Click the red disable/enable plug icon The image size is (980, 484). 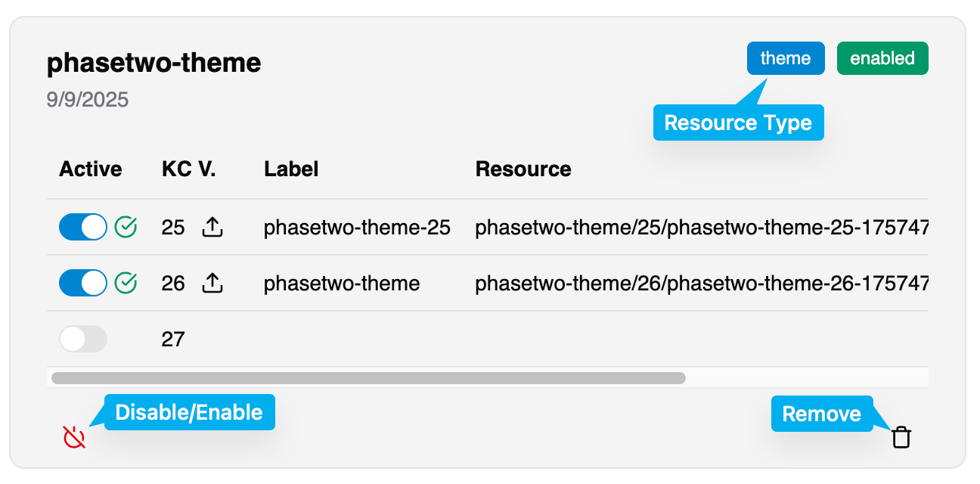point(72,437)
